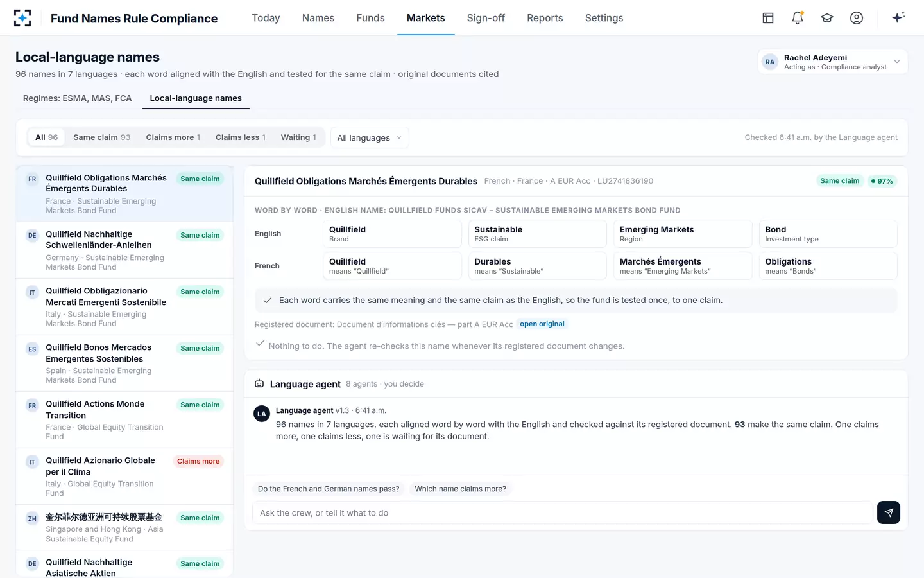The image size is (924, 578).
Task: Switch to Regimes: ESMA, MAS, FCA subtab
Action: pyautogui.click(x=77, y=98)
